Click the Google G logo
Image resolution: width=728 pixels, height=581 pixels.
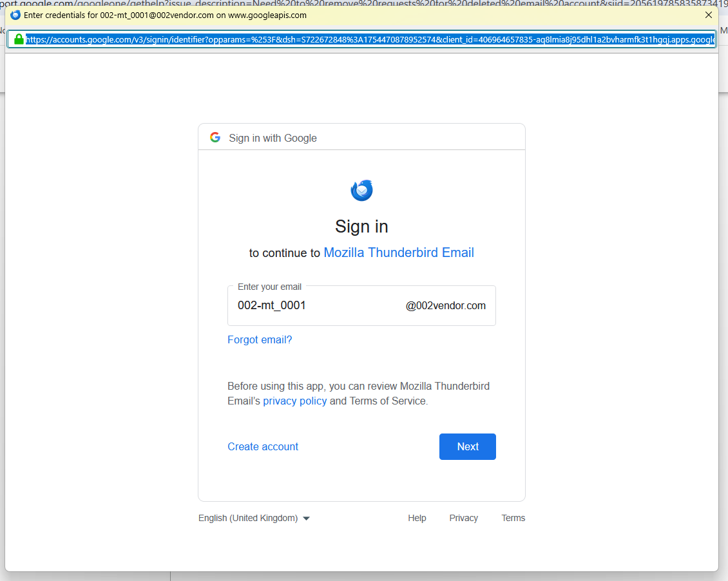click(x=215, y=137)
